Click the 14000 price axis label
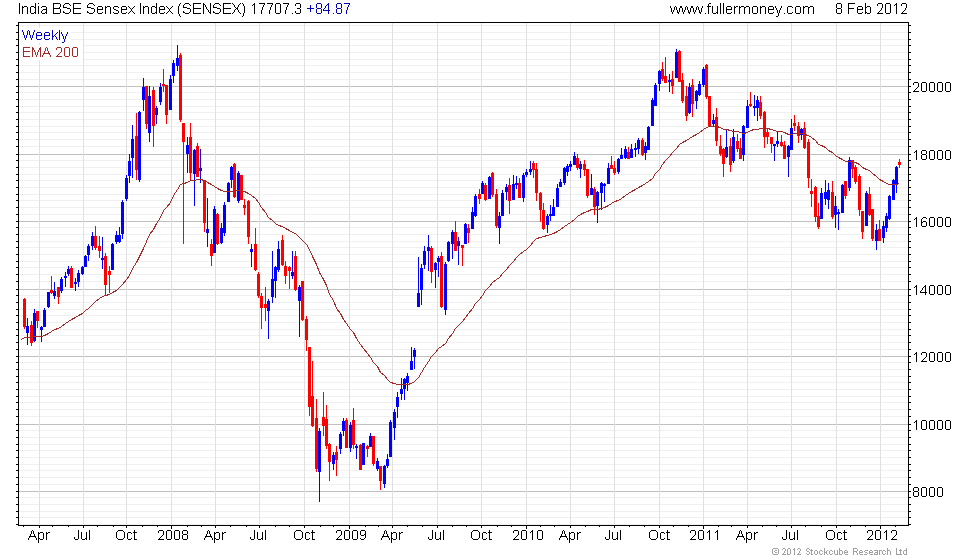This screenshot has width=960, height=560. (x=932, y=290)
